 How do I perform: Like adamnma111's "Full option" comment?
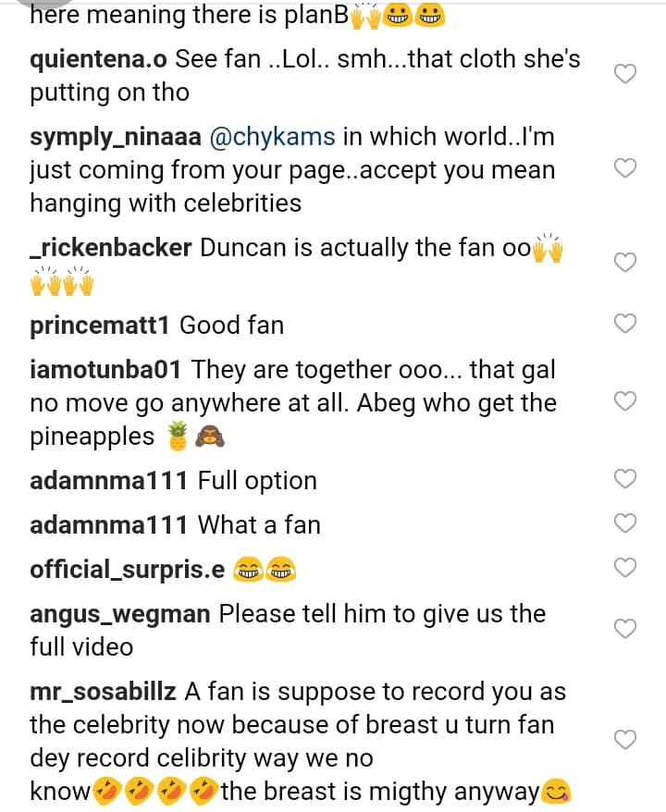[626, 479]
